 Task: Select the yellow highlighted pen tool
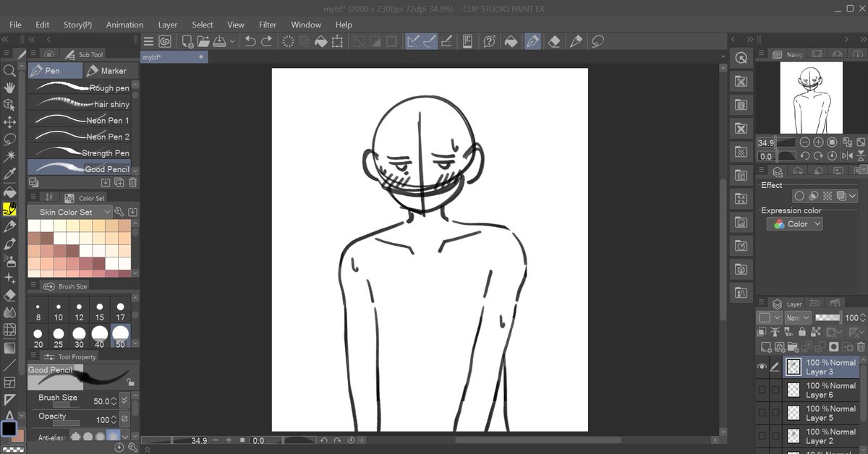(x=10, y=210)
